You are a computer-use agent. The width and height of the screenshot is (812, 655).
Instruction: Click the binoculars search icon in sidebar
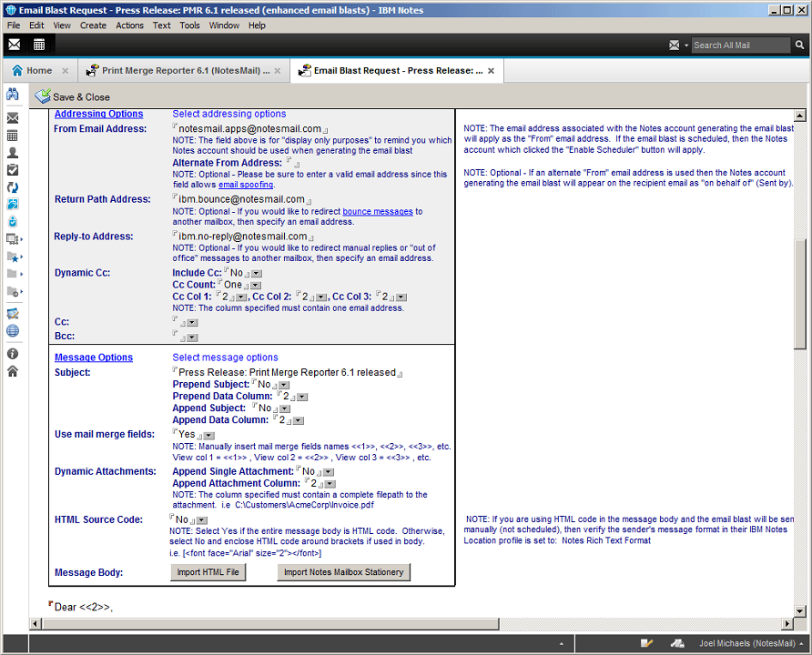pyautogui.click(x=13, y=95)
